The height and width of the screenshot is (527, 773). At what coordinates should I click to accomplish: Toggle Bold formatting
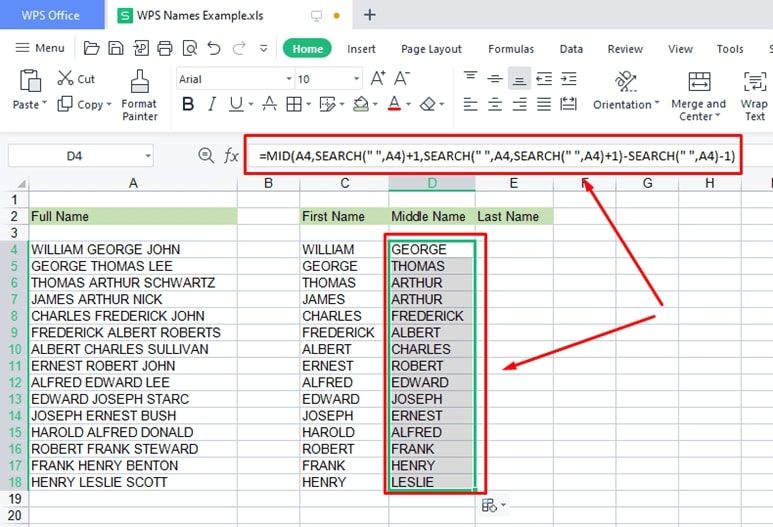point(188,104)
